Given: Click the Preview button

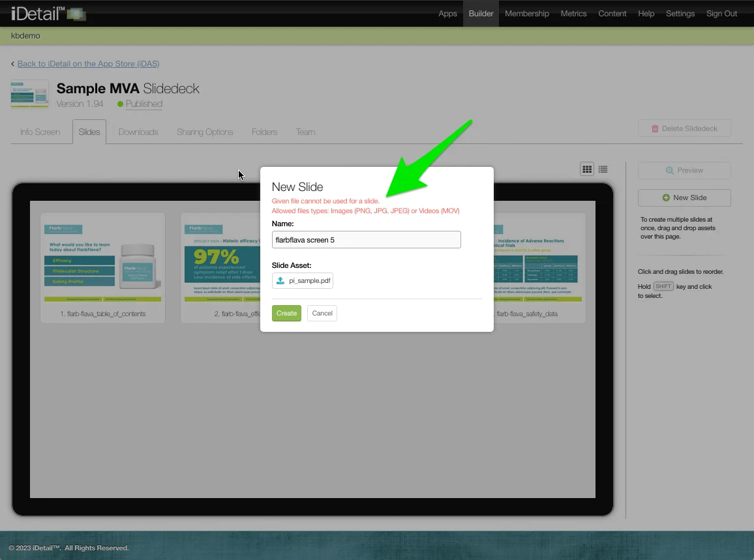Looking at the screenshot, I should (684, 171).
